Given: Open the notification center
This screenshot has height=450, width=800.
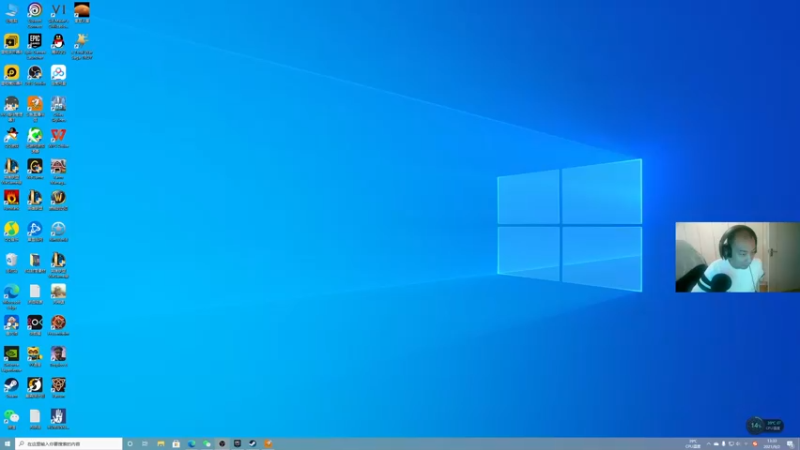Looking at the screenshot, I should [x=790, y=444].
